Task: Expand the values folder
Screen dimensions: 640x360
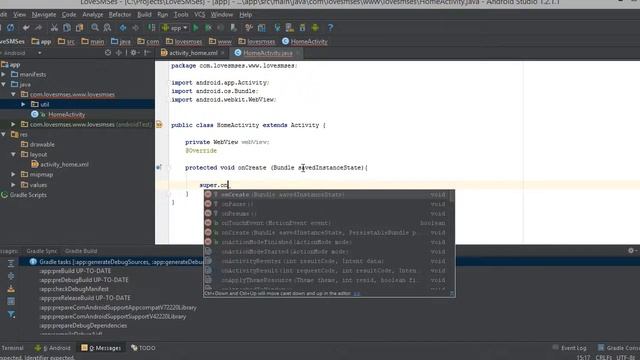Action: (x=13, y=185)
